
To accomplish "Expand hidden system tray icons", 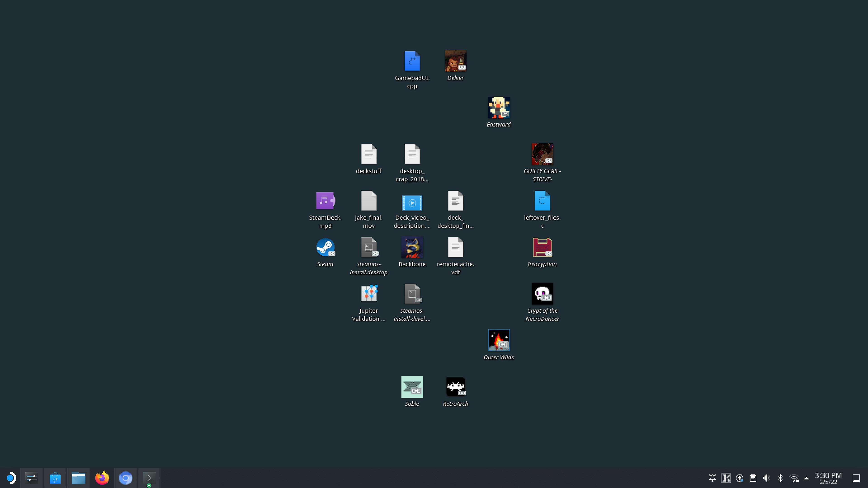I will tap(806, 478).
